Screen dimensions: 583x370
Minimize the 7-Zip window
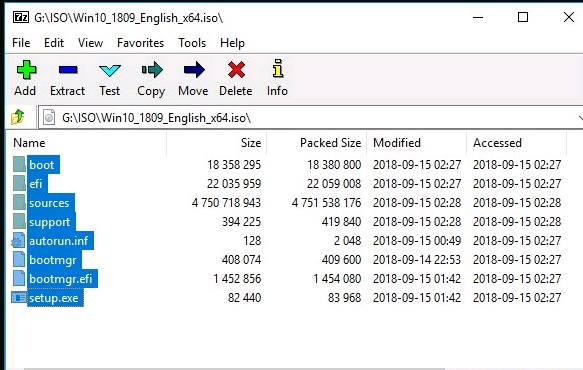[478, 17]
